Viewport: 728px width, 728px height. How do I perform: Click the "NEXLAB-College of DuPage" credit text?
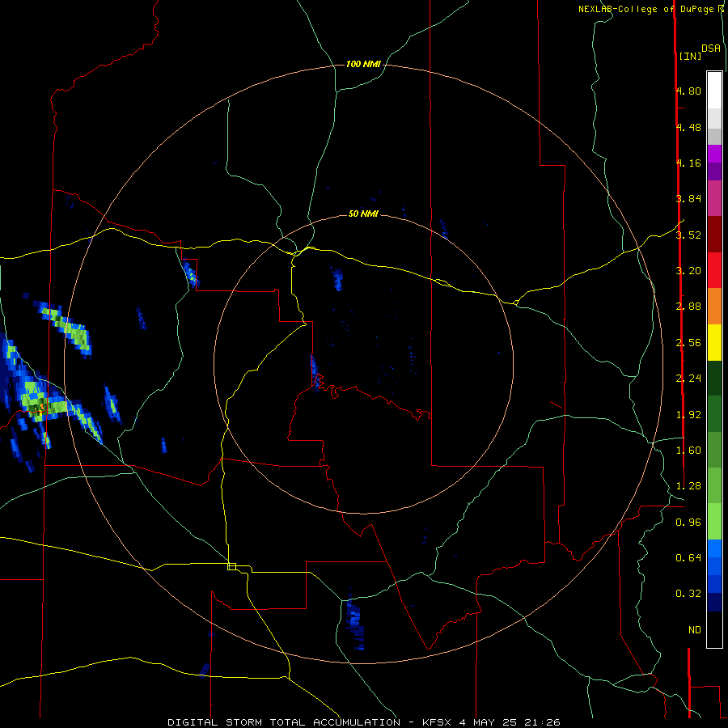645,9
